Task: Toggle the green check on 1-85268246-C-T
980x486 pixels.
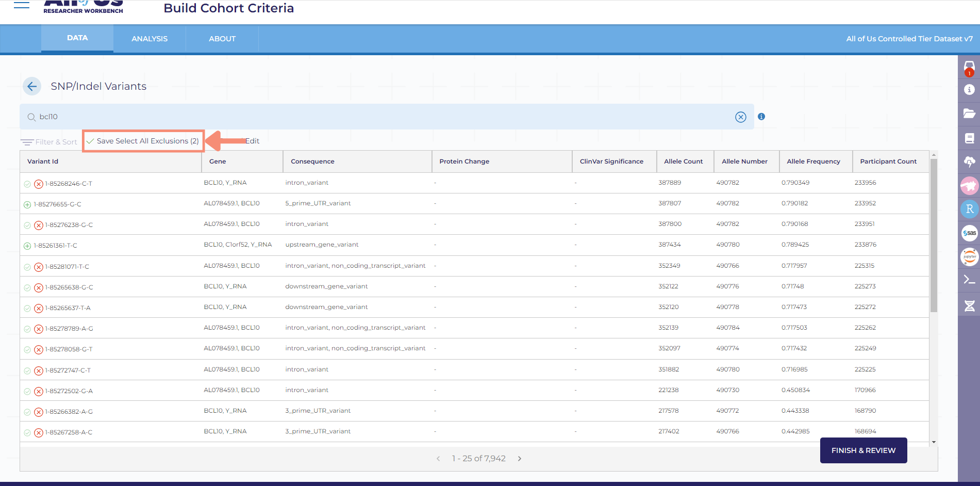Action: click(x=27, y=184)
